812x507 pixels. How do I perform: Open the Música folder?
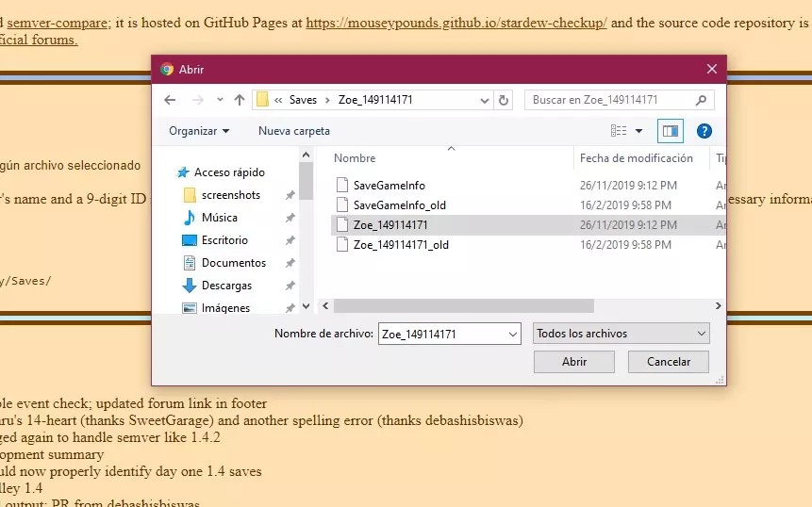220,218
